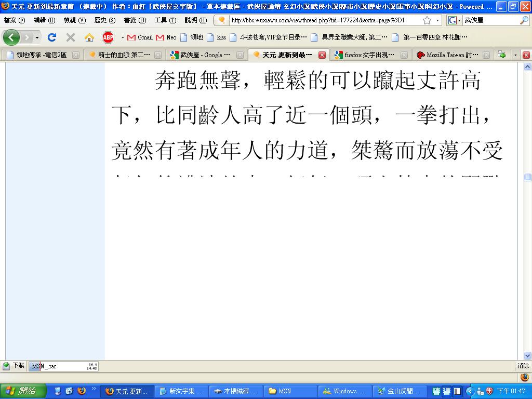Open the 歷史 (S) menu
The height and width of the screenshot is (399, 532).
click(105, 20)
